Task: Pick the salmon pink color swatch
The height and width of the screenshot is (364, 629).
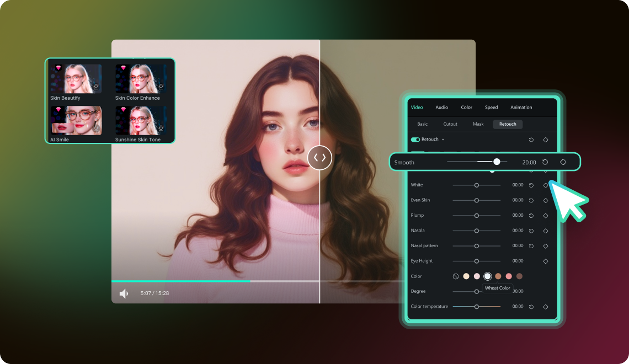Action: click(509, 276)
